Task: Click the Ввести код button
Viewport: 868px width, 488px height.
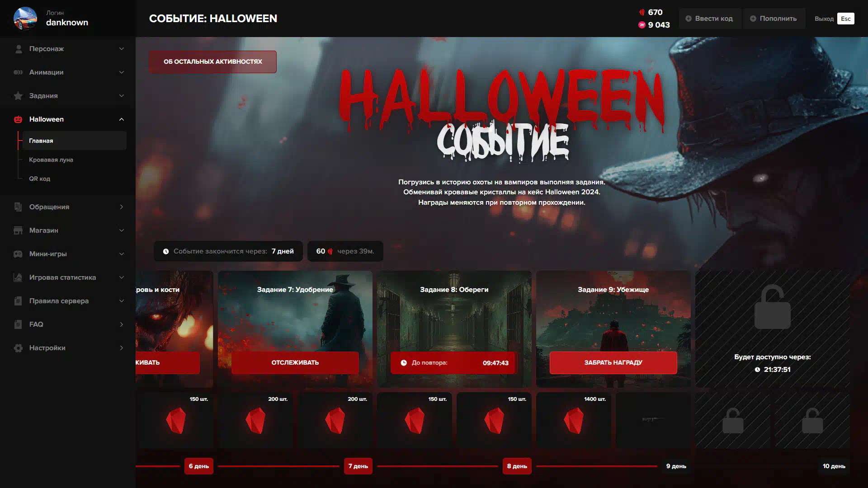Action: (x=709, y=19)
